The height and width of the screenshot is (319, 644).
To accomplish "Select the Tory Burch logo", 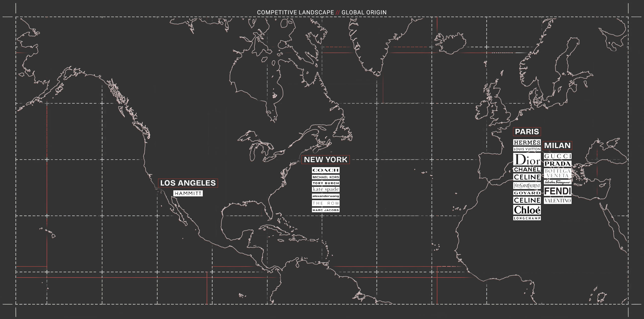I will pos(326,183).
